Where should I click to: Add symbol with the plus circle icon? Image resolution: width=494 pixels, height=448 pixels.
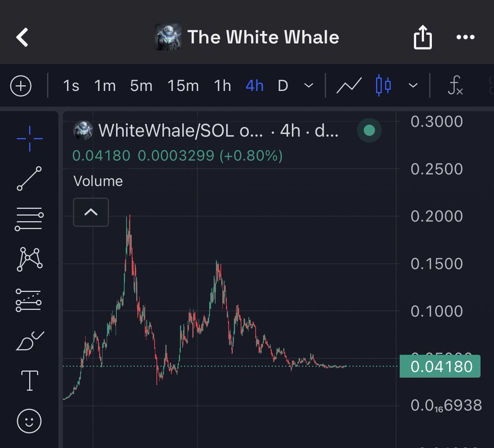(21, 86)
